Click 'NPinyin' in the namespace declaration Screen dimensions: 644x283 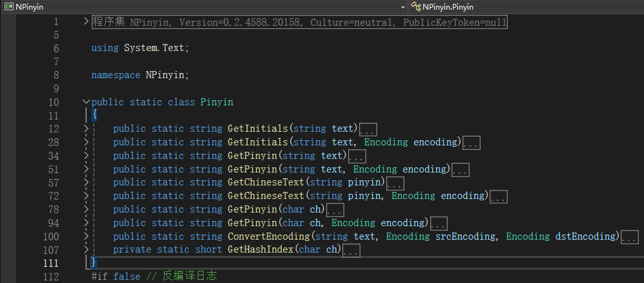(x=165, y=75)
